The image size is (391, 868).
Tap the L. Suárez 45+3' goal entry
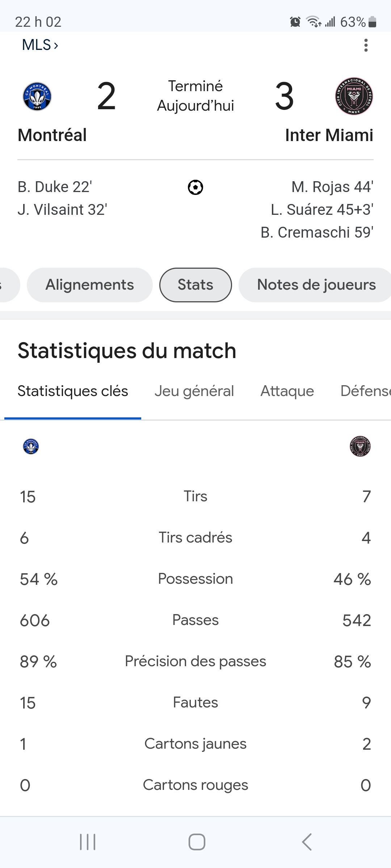click(x=322, y=210)
